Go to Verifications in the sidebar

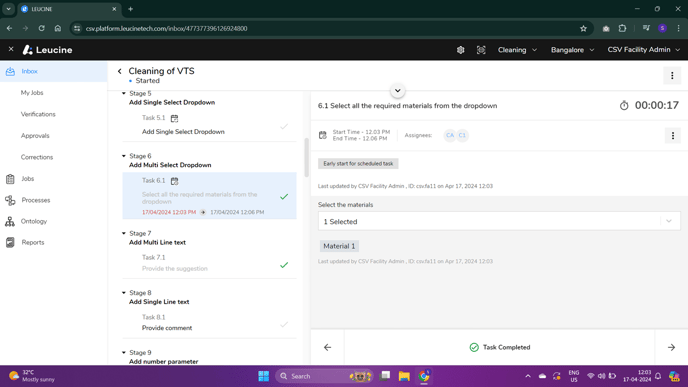tap(38, 114)
